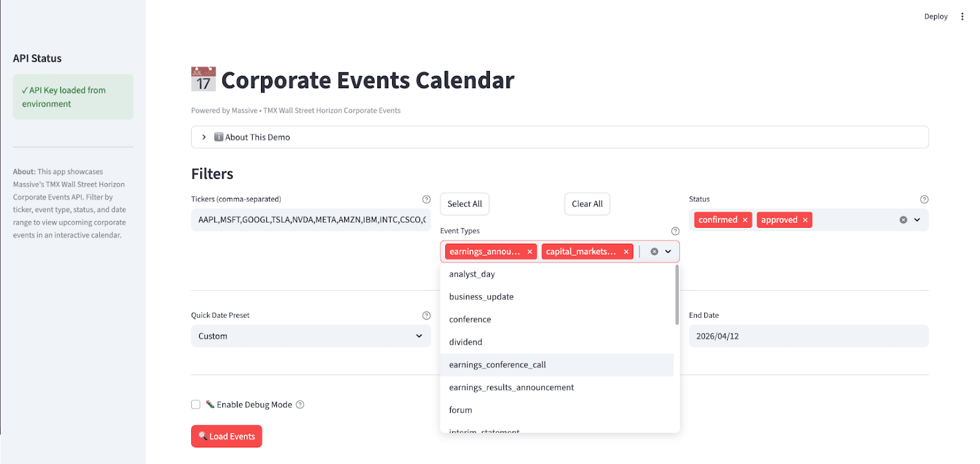Click the three-dot main menu icon
Image resolution: width=980 pixels, height=464 pixels.
(962, 17)
